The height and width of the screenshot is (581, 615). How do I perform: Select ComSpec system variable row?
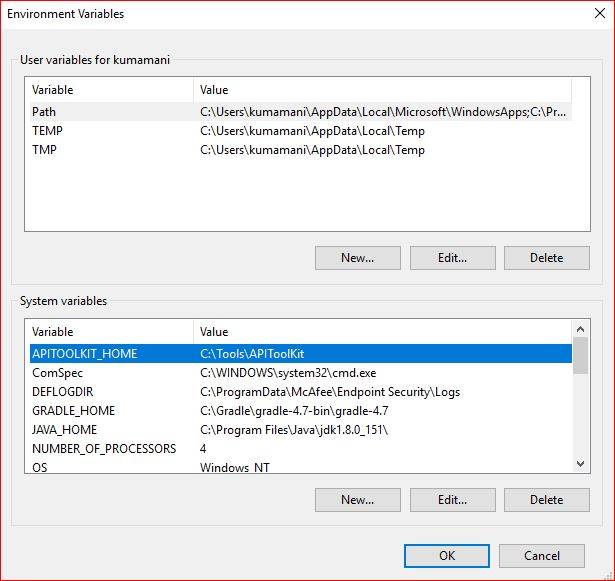click(300, 373)
